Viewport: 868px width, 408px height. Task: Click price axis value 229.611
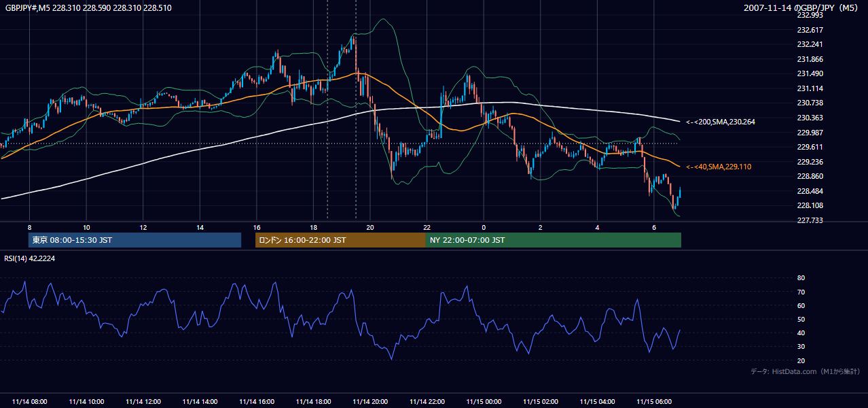(810, 147)
